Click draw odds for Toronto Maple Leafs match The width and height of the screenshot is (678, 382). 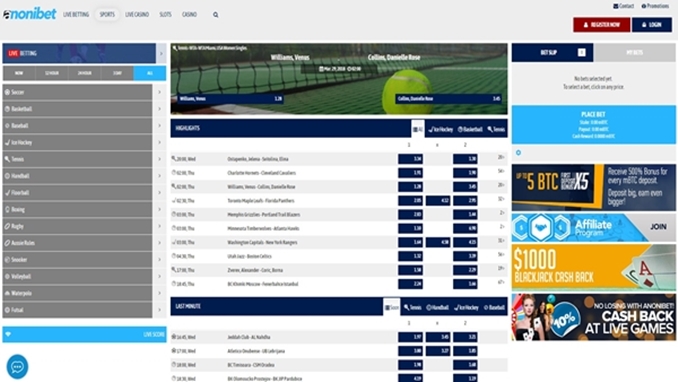click(x=438, y=201)
